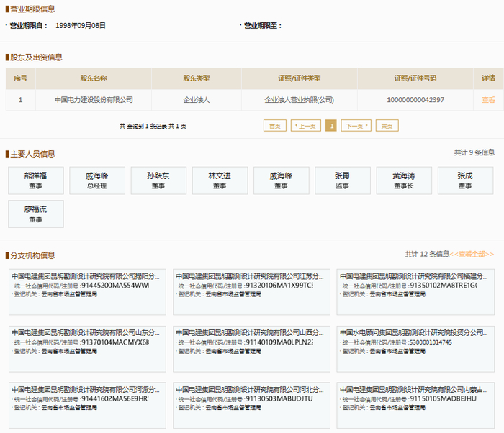Open branch card with code 91445200MA554WW
504x433 pixels.
[87, 292]
